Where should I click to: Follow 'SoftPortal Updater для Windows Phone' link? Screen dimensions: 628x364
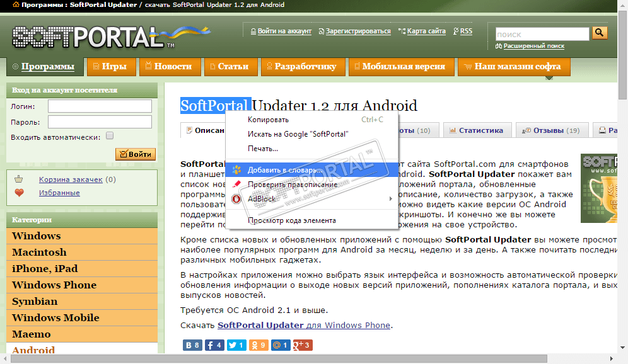[x=304, y=325]
